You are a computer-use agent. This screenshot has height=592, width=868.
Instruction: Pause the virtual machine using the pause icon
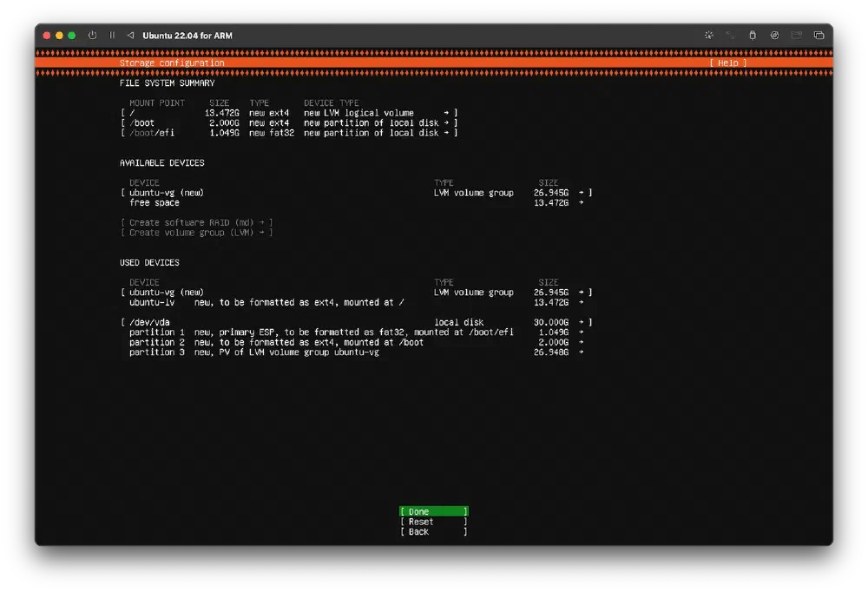(112, 36)
